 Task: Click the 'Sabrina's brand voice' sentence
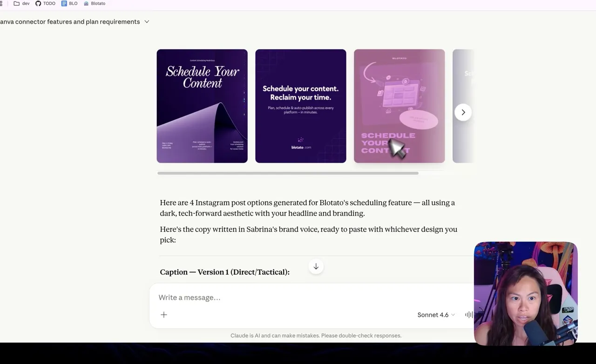(x=309, y=235)
